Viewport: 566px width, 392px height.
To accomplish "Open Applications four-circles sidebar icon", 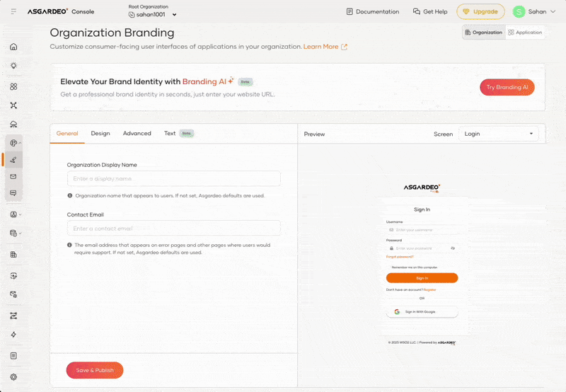I will click(13, 86).
